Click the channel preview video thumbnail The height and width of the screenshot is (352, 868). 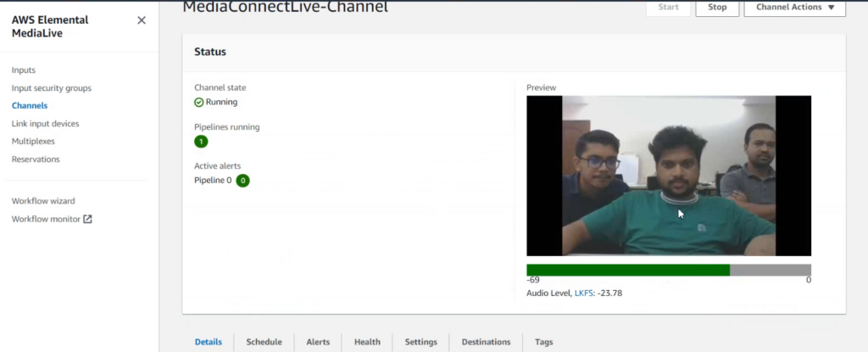(669, 176)
